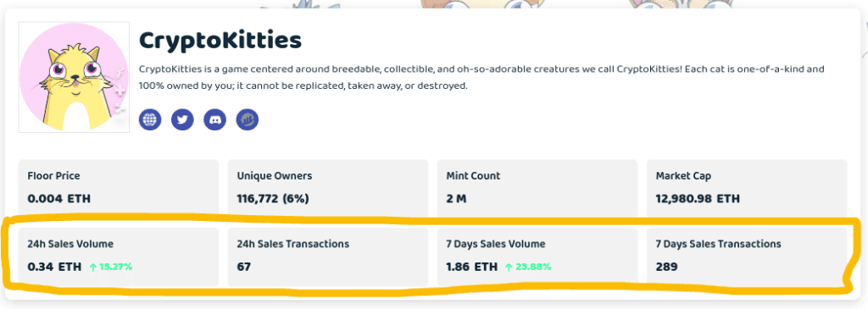The image size is (868, 309).
Task: Open the 7 Days Sales Transactions card
Action: point(747,257)
